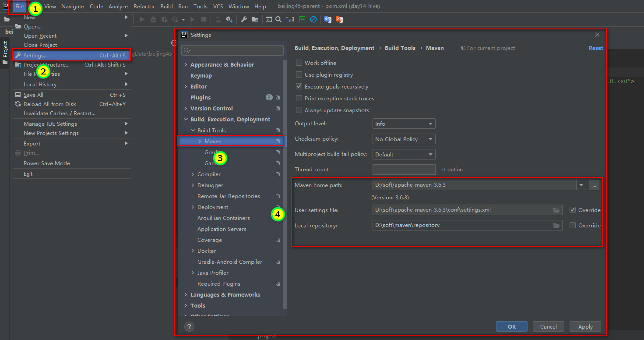Click the Wrench icon beside Settings menu entry
The width and height of the screenshot is (644, 340).
18,56
